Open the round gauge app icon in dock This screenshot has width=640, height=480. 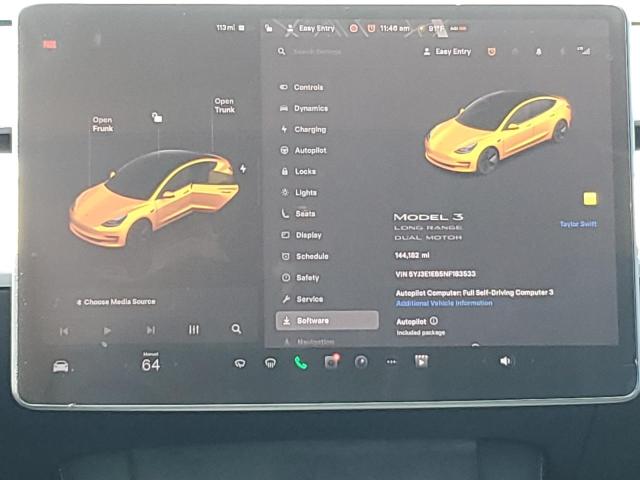(x=361, y=362)
